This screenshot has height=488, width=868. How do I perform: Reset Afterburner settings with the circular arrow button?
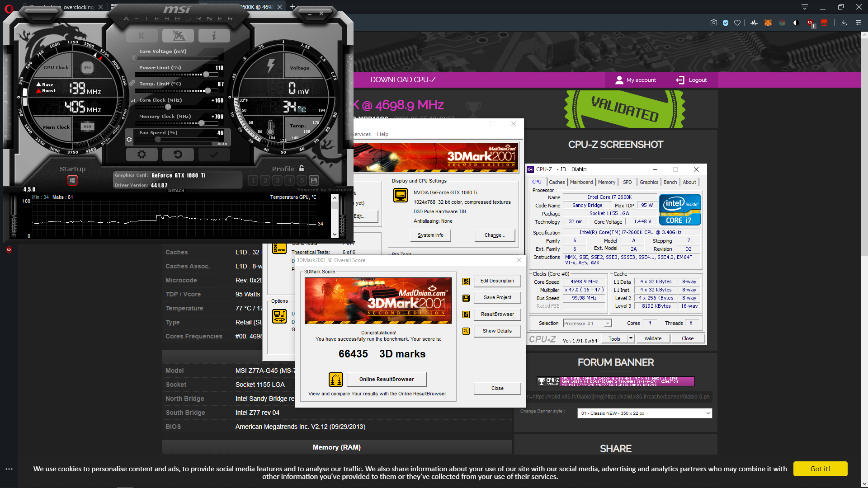point(178,155)
